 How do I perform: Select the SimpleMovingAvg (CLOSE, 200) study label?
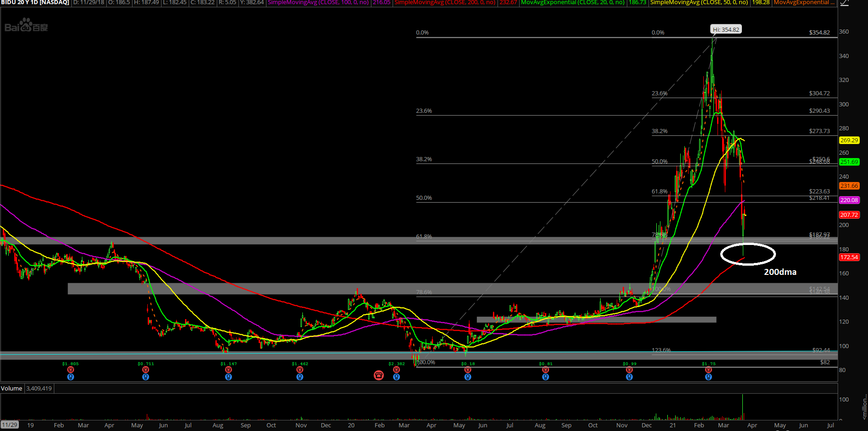tap(445, 2)
